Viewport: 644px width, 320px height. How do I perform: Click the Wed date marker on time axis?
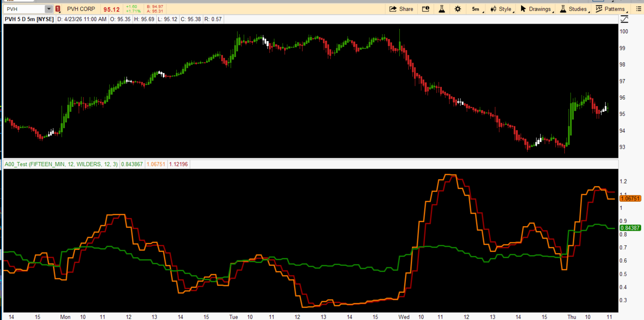(x=404, y=317)
